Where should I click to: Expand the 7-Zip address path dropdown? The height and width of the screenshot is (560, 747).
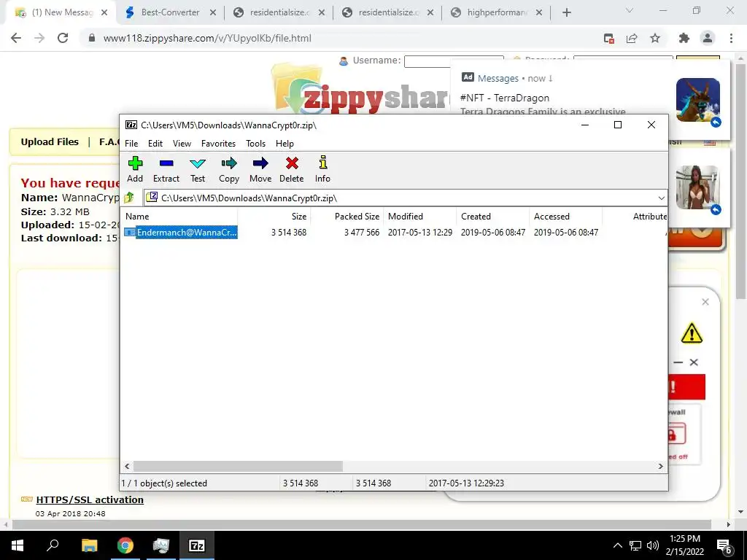(x=661, y=198)
